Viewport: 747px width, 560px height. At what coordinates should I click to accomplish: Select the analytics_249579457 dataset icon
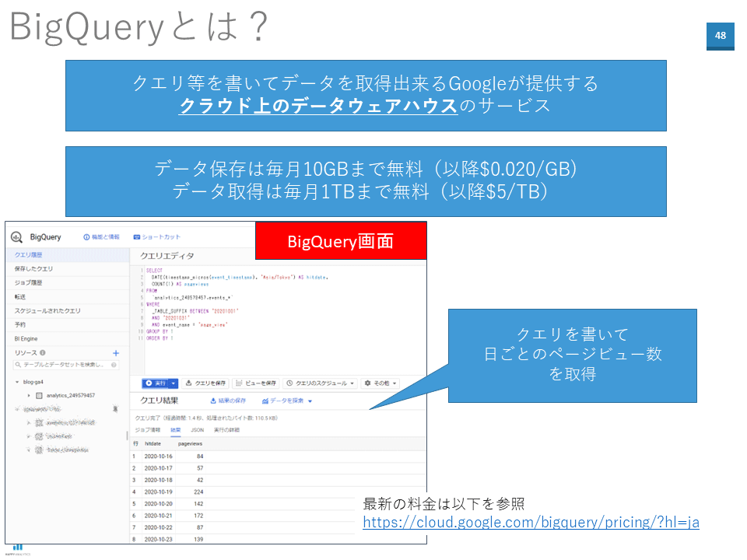point(39,395)
